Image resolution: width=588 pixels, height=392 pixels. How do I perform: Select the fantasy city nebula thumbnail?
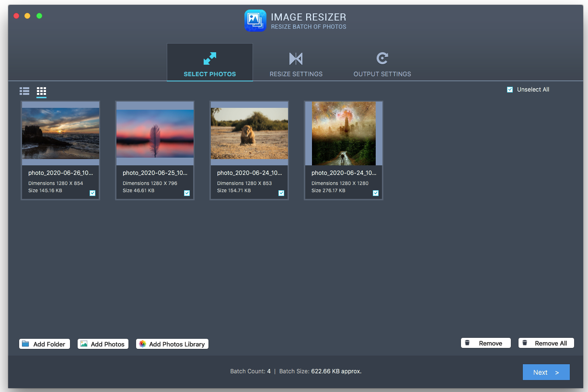[344, 133]
